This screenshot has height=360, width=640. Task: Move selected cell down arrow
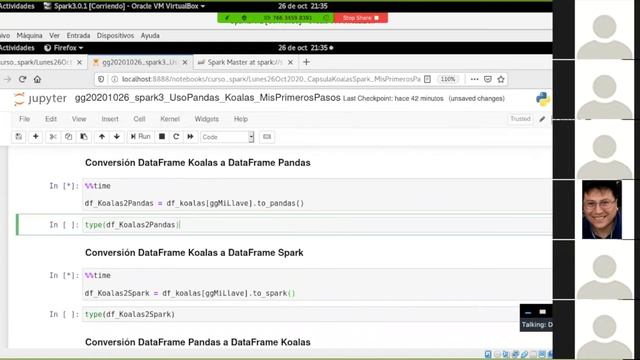click(117, 137)
